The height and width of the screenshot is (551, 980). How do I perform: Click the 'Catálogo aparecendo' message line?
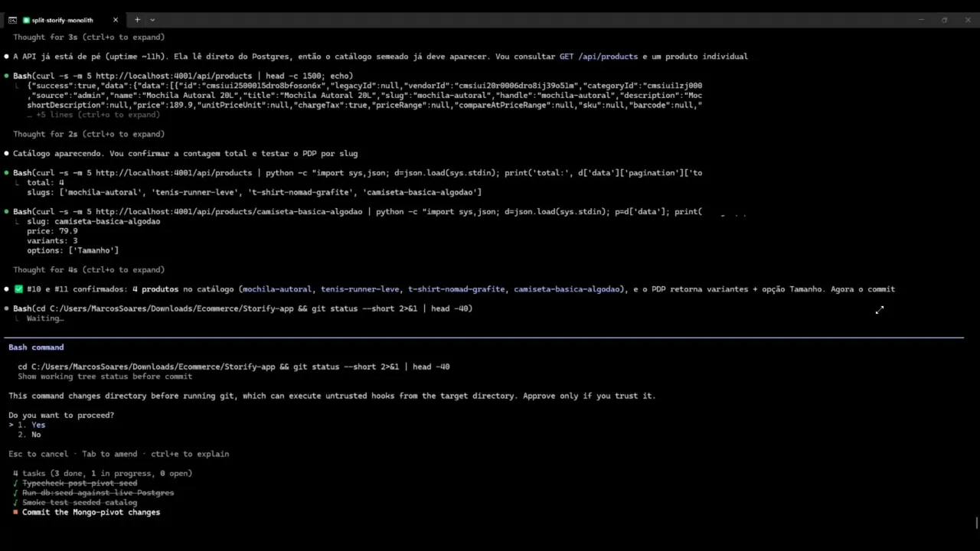tap(185, 153)
